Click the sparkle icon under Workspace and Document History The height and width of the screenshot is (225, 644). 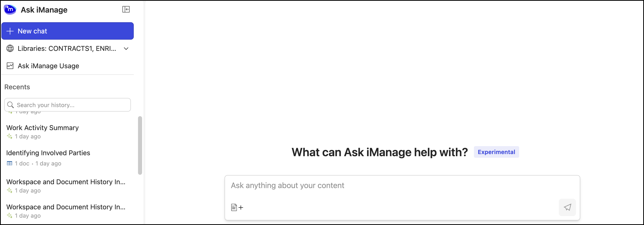(x=10, y=190)
